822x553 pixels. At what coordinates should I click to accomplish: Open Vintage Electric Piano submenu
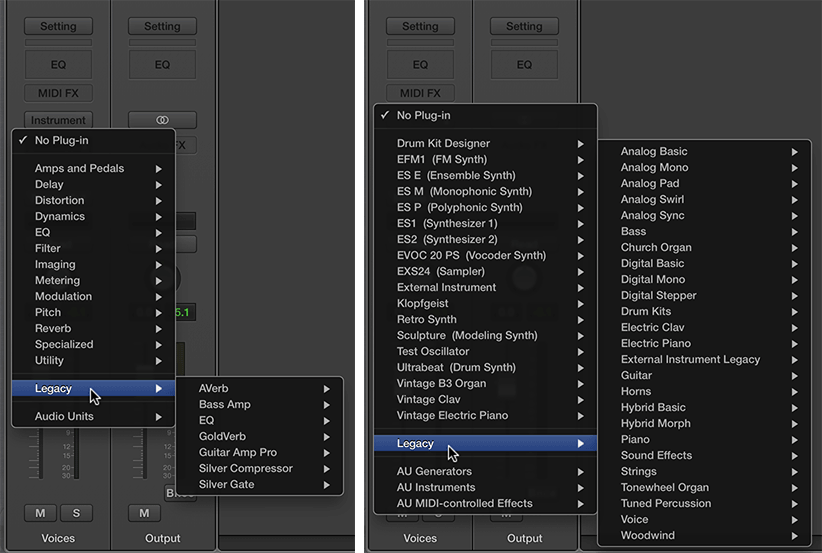[x=485, y=416]
